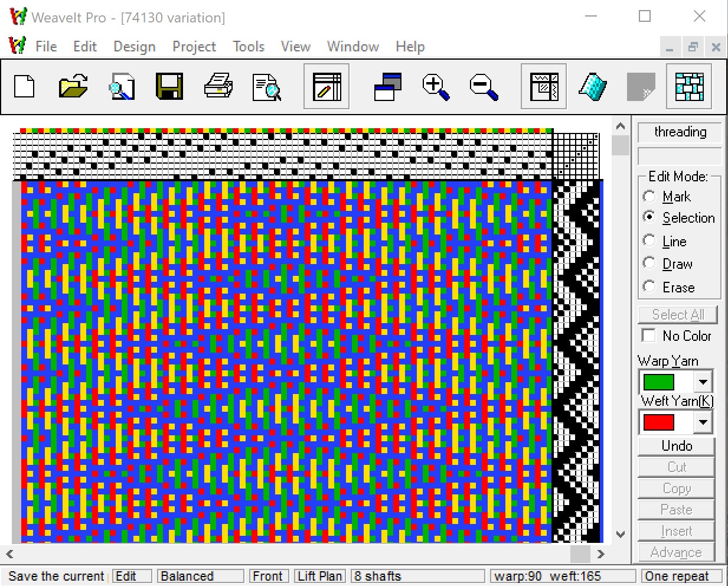728x586 pixels.
Task: Open the Warp Yarn color dropdown
Action: coord(703,381)
